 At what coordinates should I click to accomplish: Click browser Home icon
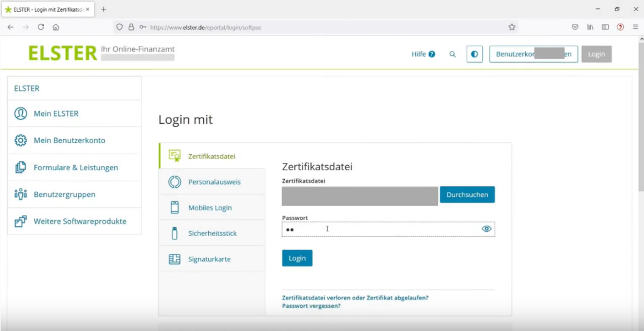click(x=56, y=27)
